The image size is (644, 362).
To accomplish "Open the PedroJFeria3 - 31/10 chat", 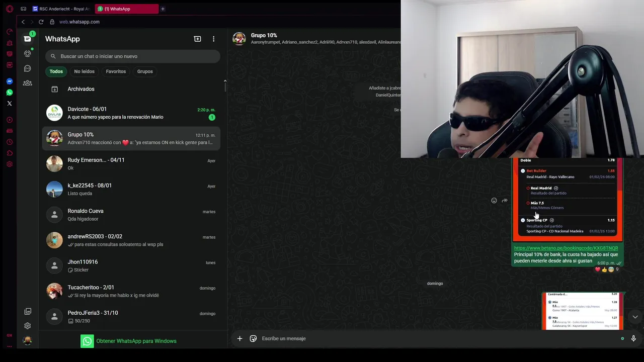I will coord(131,317).
